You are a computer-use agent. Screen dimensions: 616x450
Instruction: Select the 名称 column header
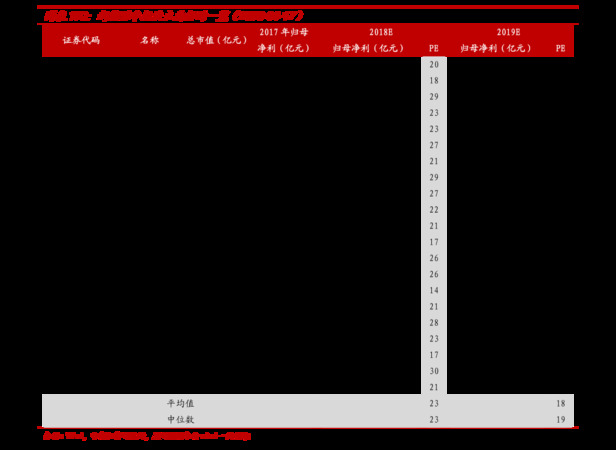coord(149,40)
